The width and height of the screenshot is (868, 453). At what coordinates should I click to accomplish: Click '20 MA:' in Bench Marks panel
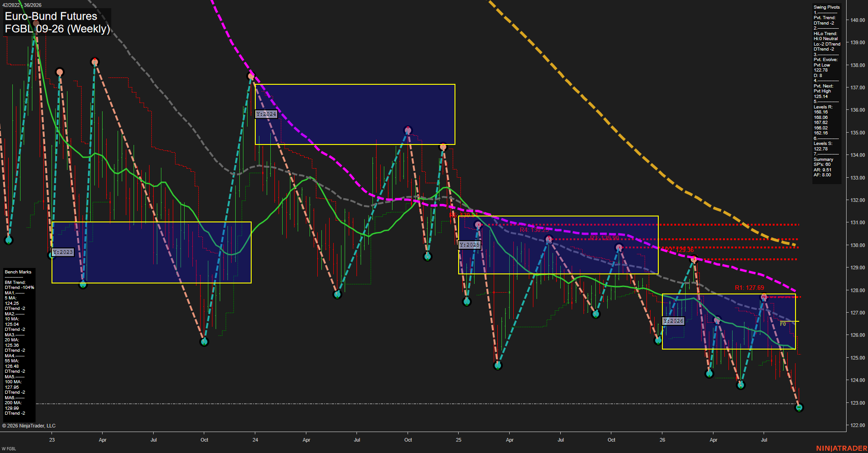(x=12, y=340)
